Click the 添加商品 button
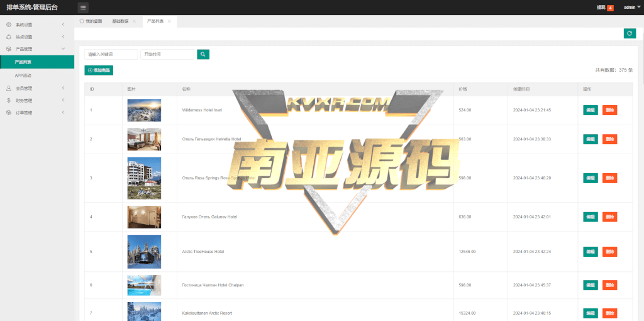644x321 pixels. [x=99, y=70]
